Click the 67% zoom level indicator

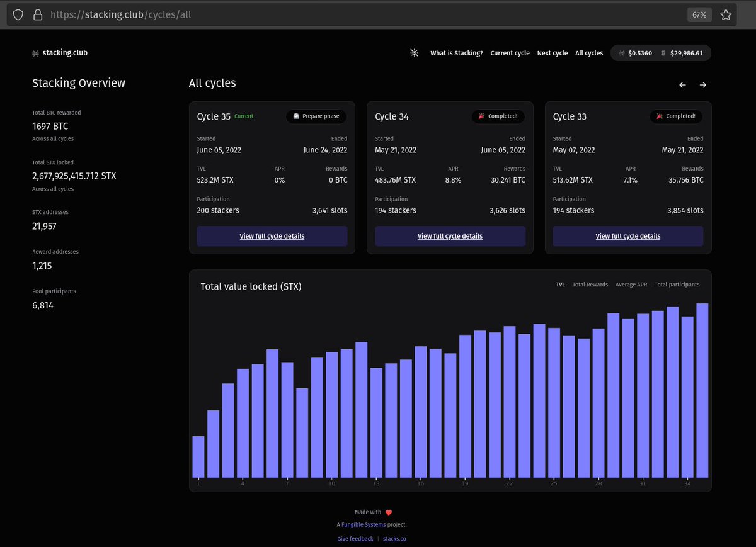(x=699, y=14)
